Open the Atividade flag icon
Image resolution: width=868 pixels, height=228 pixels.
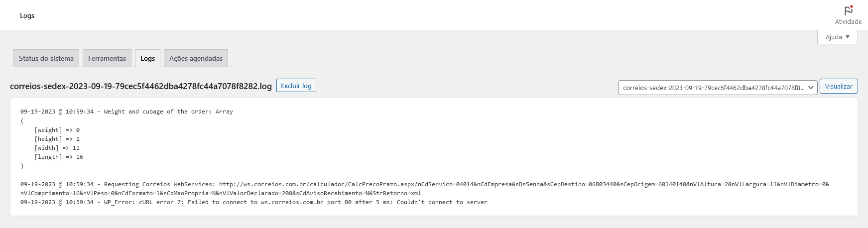click(x=848, y=10)
